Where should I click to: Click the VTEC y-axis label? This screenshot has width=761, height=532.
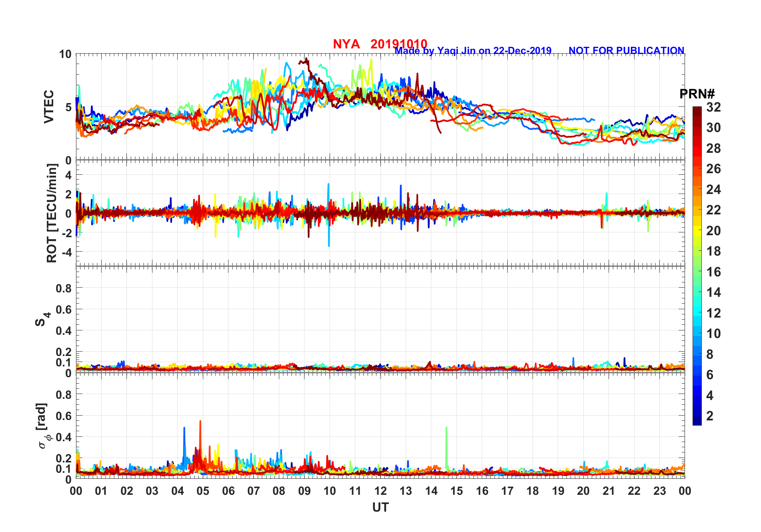(49, 107)
